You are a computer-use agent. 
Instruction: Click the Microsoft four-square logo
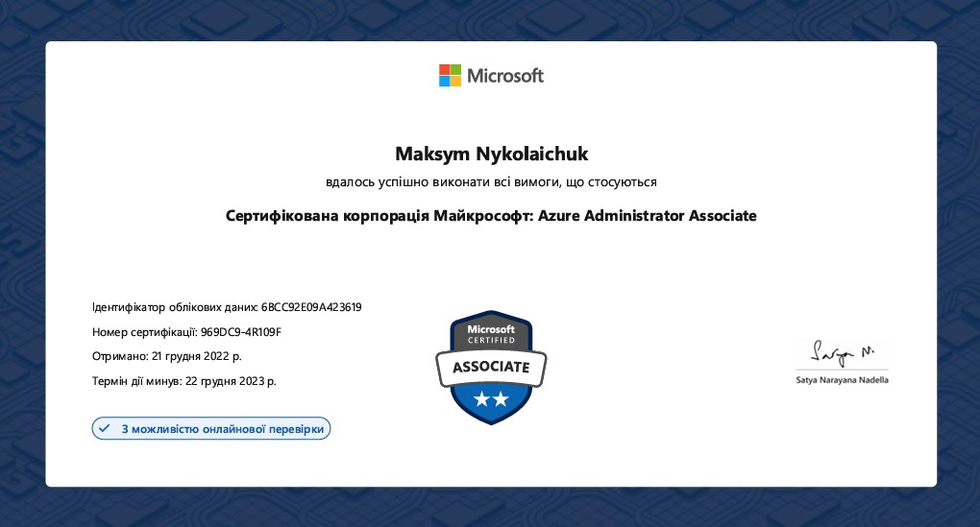(450, 75)
